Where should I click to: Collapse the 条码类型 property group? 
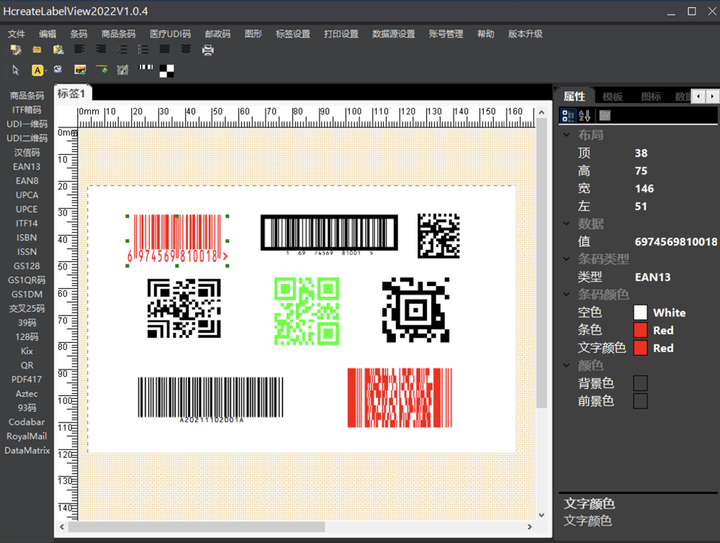tap(567, 259)
